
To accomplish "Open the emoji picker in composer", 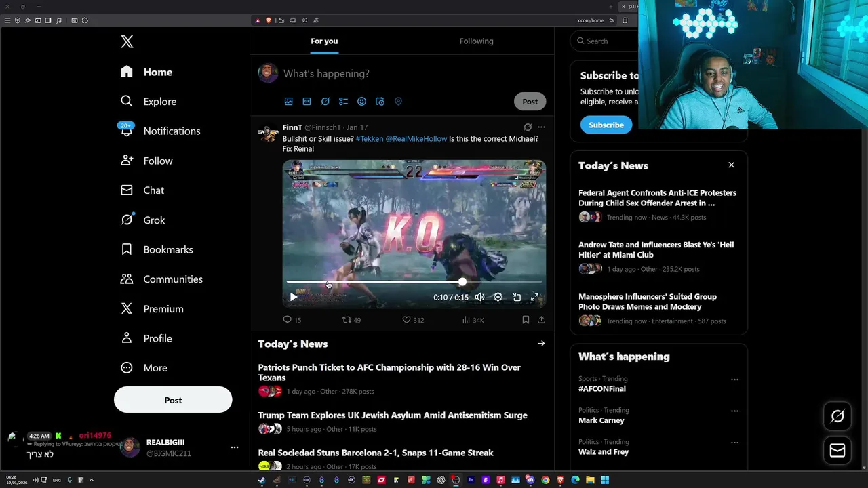I will pyautogui.click(x=361, y=102).
